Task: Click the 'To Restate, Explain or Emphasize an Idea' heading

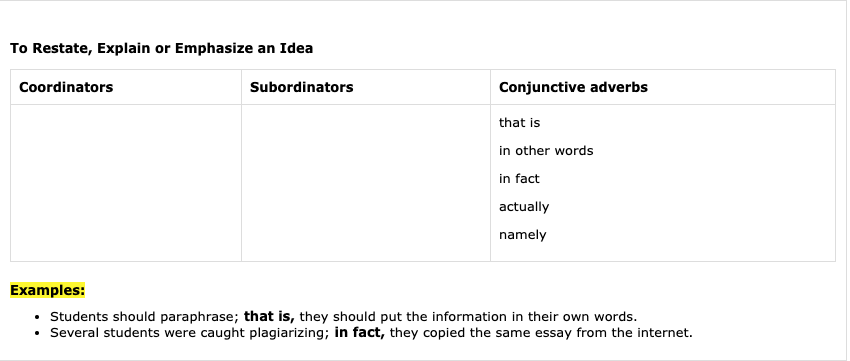Action: (162, 48)
